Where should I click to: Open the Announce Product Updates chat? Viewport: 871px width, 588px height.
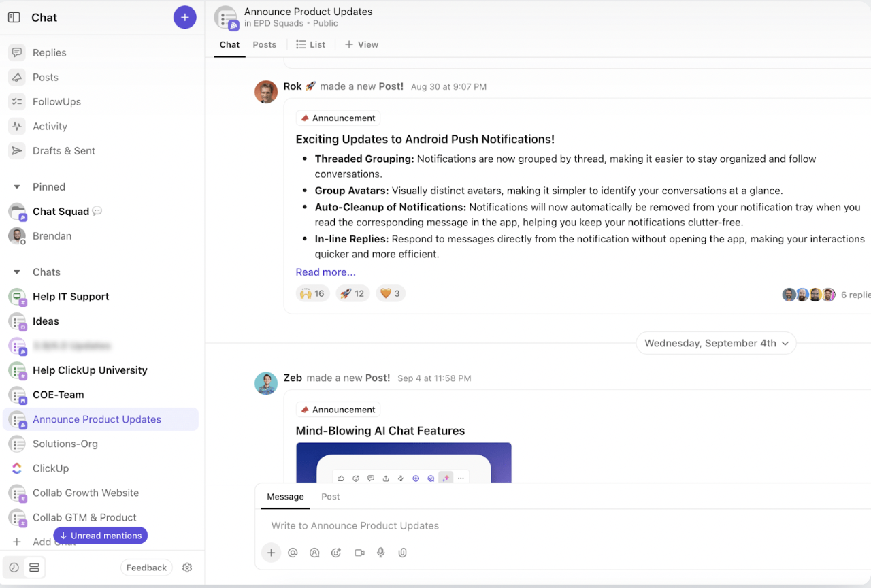(x=101, y=419)
